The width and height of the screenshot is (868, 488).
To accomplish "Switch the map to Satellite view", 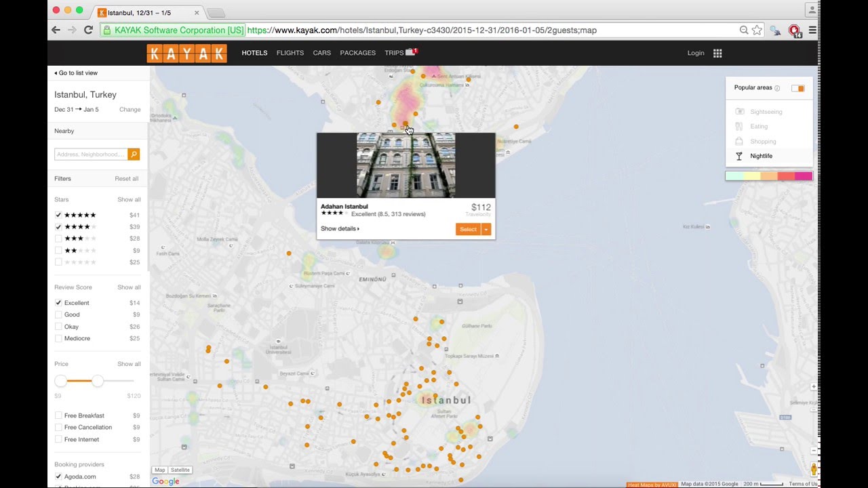I will tap(180, 470).
